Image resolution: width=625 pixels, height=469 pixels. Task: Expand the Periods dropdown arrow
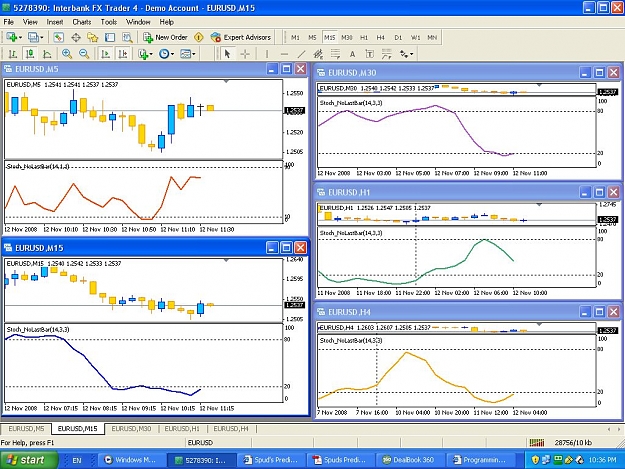point(172,54)
